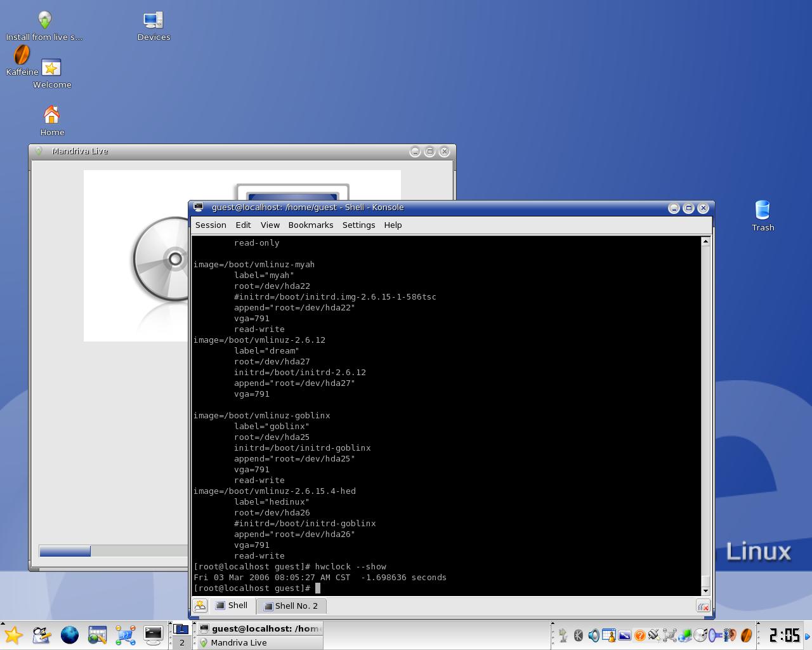
Task: Minimize the Konsole window
Action: (x=674, y=208)
